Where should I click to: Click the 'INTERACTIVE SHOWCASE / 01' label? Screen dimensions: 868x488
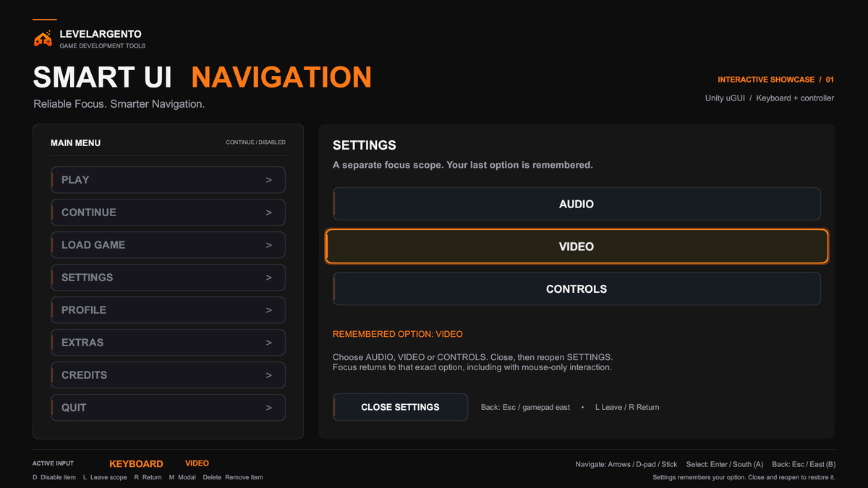[x=775, y=80]
